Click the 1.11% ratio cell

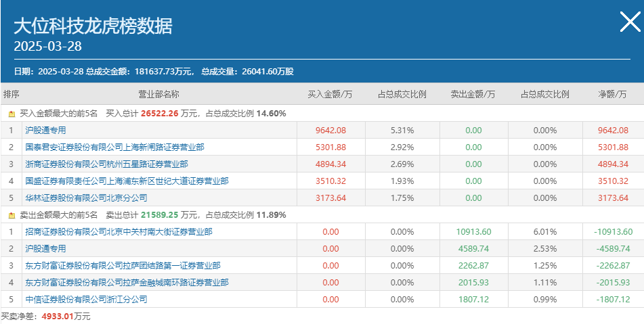pyautogui.click(x=545, y=283)
